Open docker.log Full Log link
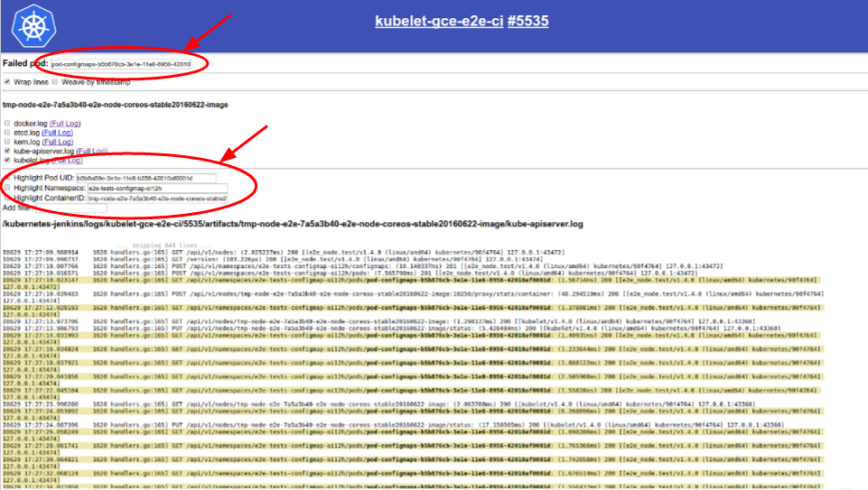 click(65, 124)
